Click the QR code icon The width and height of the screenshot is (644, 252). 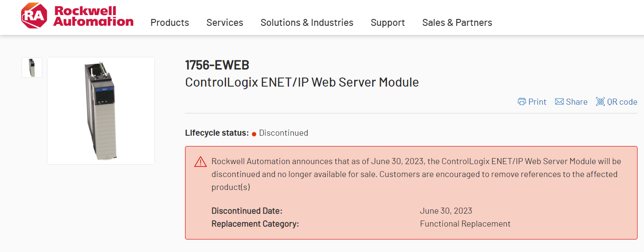pyautogui.click(x=600, y=102)
